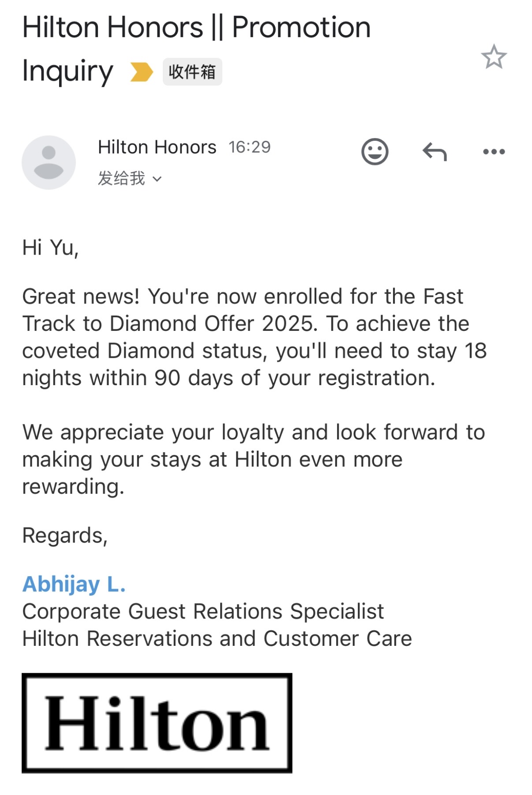
Task: Tap the Fast Track to Diamond paragraph
Action: pos(254,337)
